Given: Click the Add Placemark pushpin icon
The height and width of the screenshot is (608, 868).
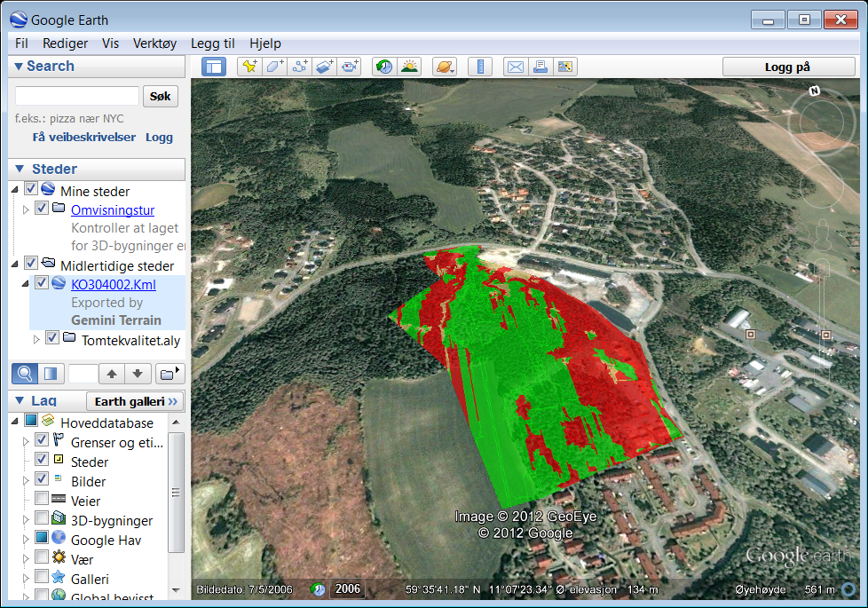Looking at the screenshot, I should [250, 67].
